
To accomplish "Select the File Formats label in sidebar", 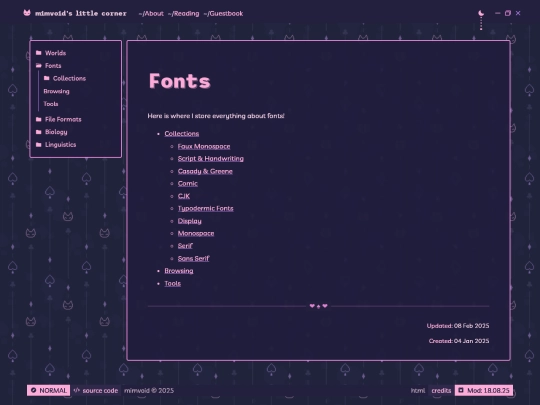I will pos(63,120).
